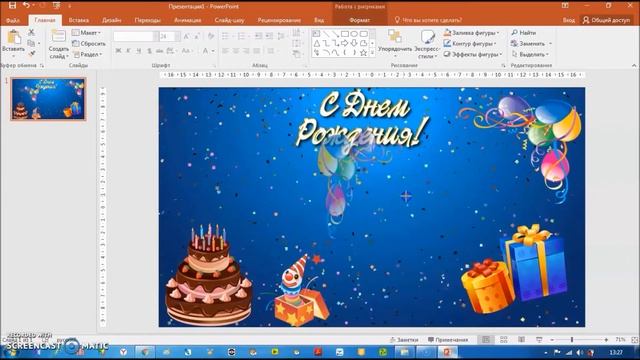Align text to the right
This screenshot has height=360, width=640.
[x=246, y=51]
